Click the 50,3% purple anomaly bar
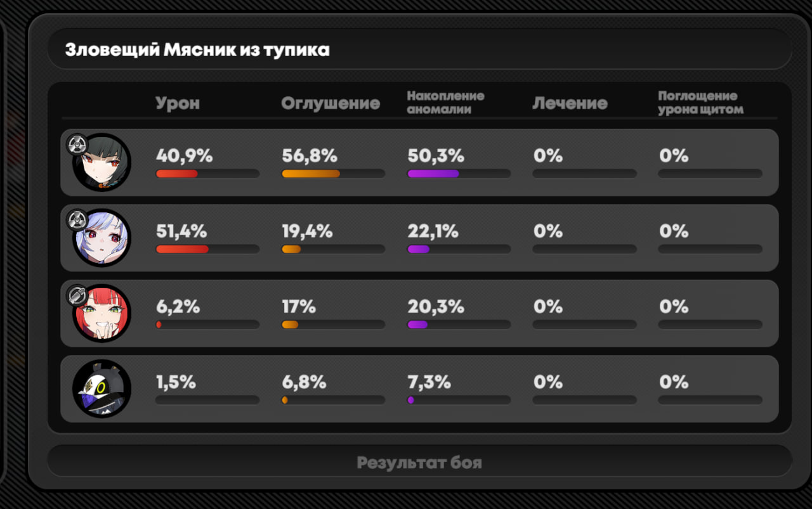 [x=459, y=174]
